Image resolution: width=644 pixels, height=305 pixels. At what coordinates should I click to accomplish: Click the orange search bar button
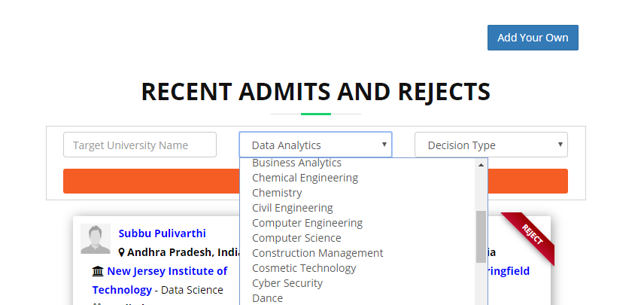[150, 181]
